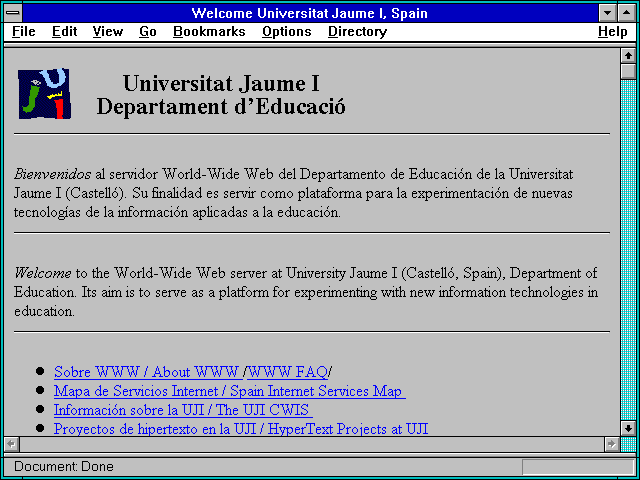
Task: Click the vertical scrollbar thumb
Action: (628, 71)
